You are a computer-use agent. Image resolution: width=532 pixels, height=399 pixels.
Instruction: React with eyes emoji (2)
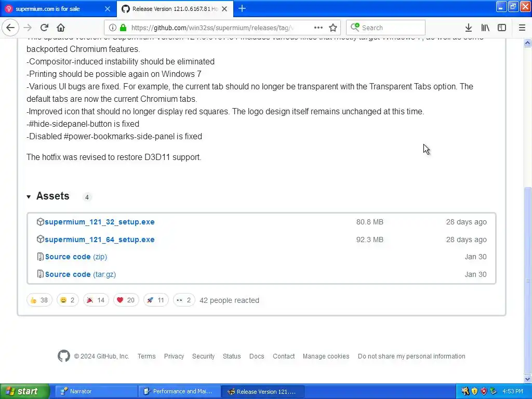click(x=184, y=300)
